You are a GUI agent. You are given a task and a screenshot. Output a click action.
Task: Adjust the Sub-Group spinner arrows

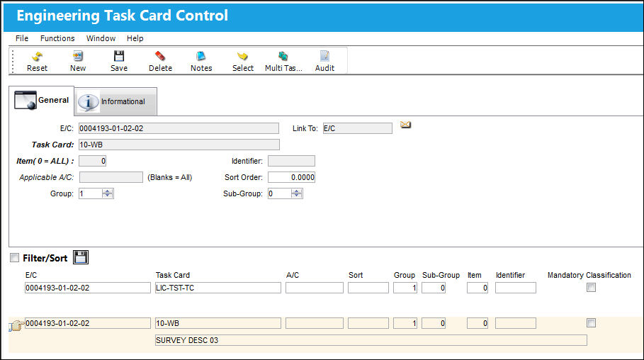[297, 193]
